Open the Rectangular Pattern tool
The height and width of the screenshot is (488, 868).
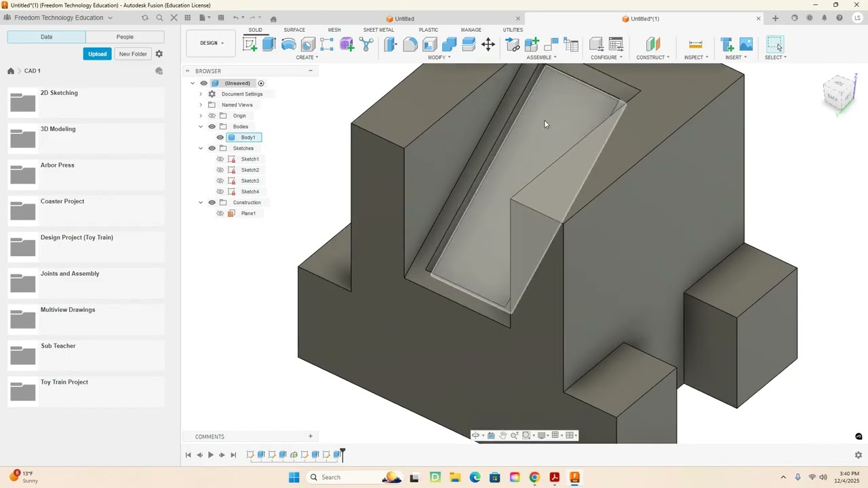(x=327, y=45)
